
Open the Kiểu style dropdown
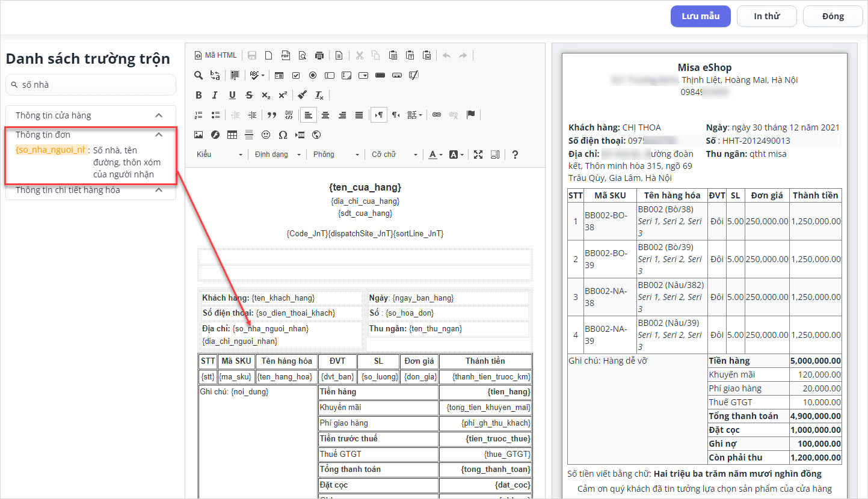(220, 155)
